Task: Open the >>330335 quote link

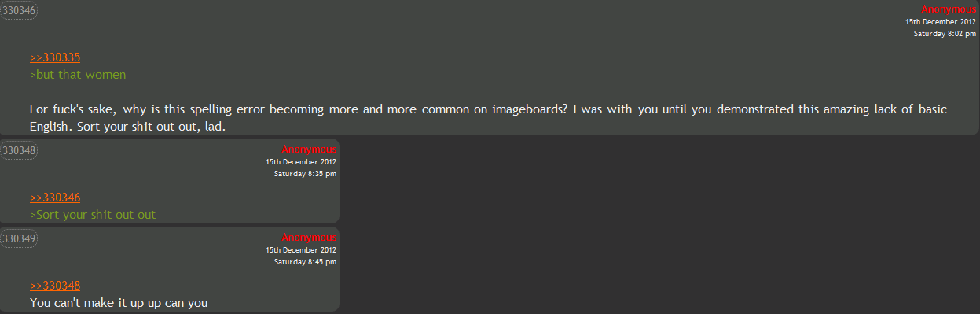Action: coord(55,57)
